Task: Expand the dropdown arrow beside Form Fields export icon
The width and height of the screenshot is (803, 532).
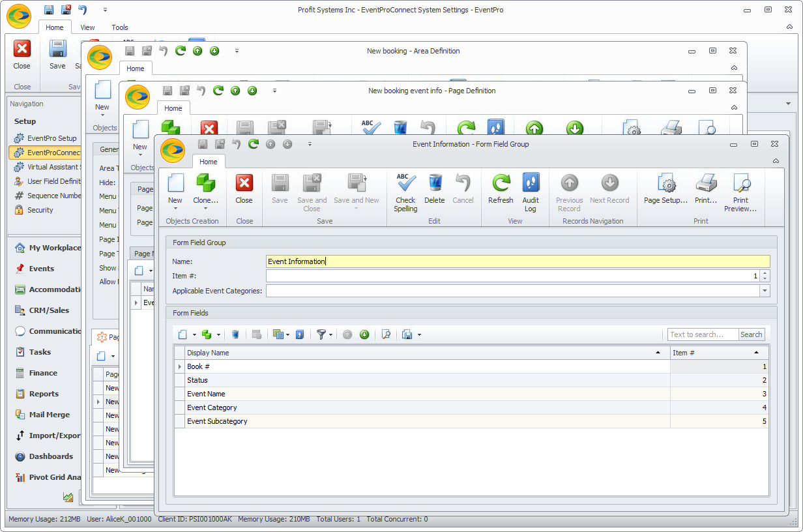Action: (x=419, y=335)
